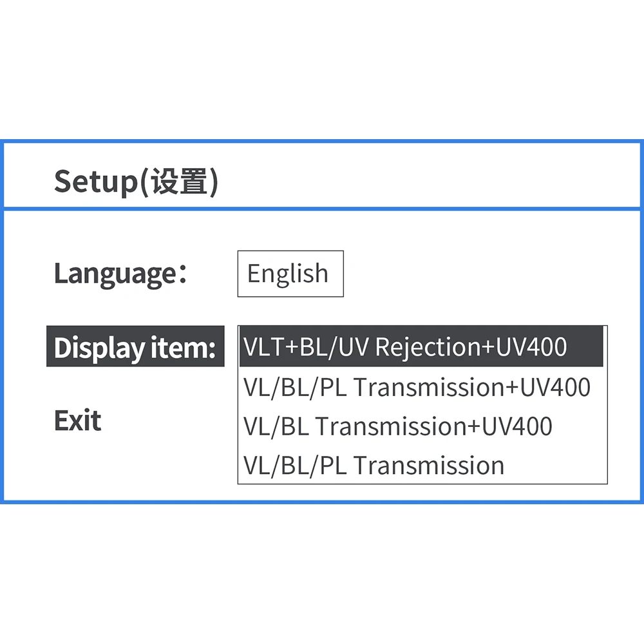Leave the setup screen via Exit

pos(77,421)
